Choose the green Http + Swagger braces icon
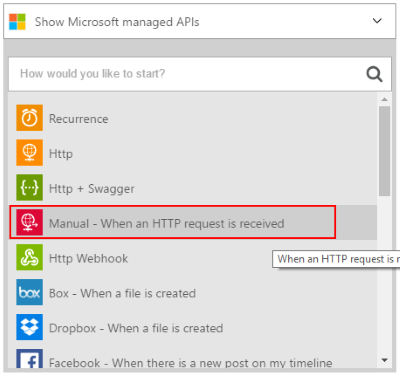 [x=29, y=187]
